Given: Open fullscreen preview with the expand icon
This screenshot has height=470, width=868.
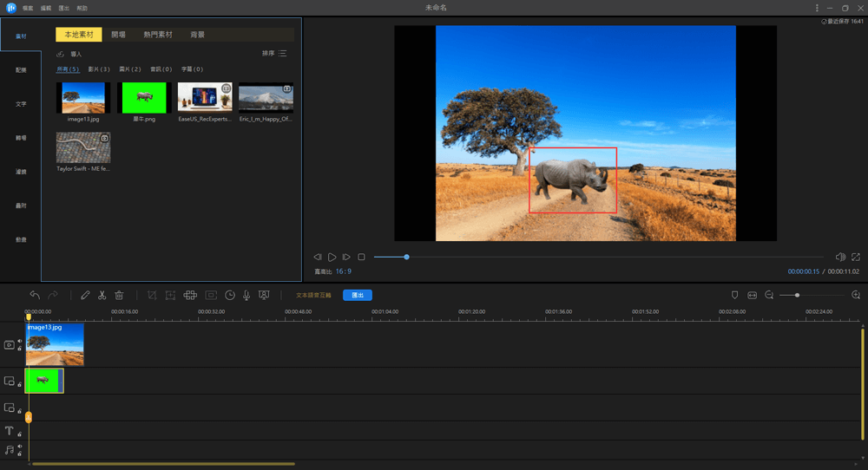Looking at the screenshot, I should (x=856, y=257).
